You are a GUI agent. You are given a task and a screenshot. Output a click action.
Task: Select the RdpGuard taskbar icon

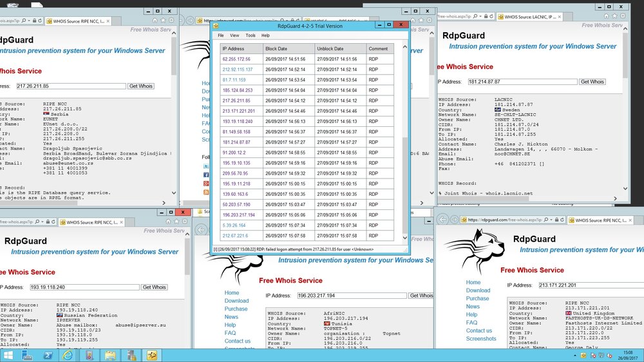coord(152,356)
